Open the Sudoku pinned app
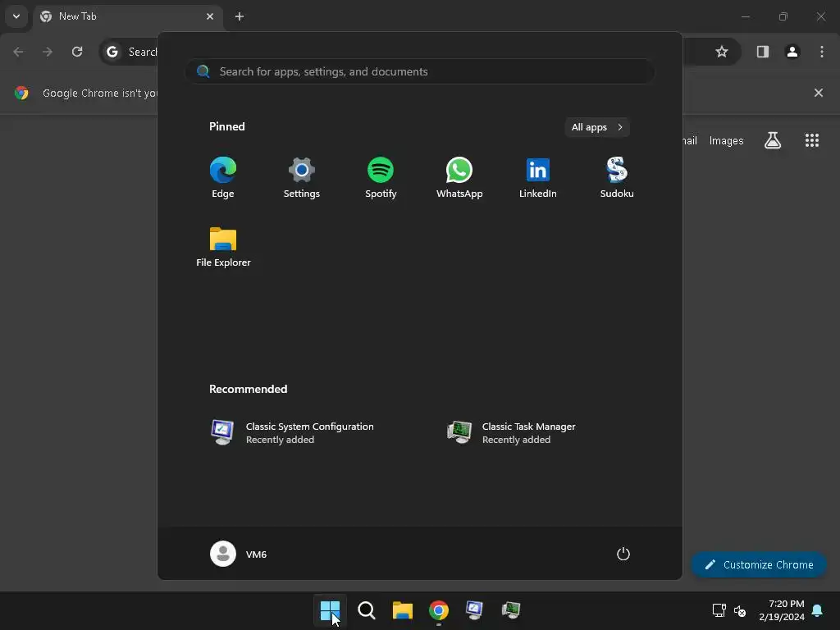 (x=617, y=178)
